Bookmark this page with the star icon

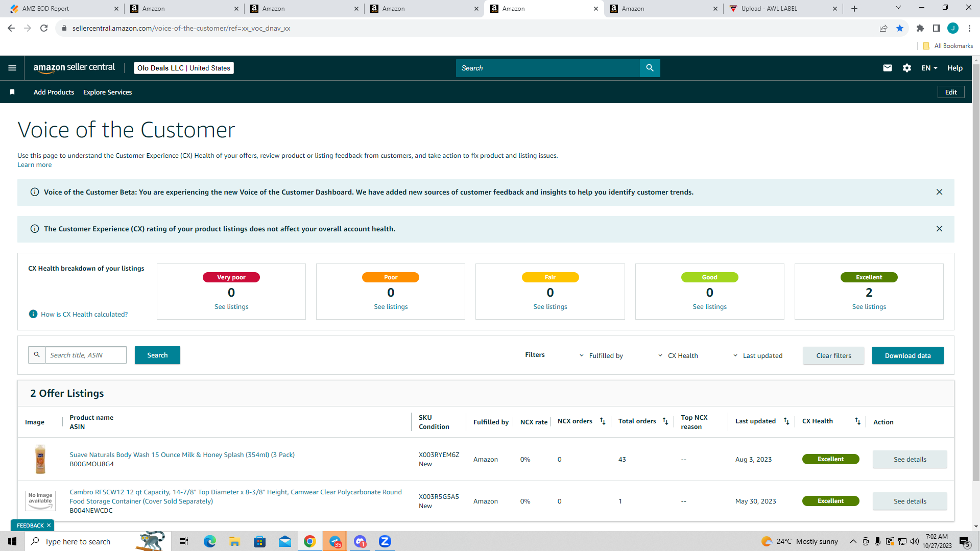(900, 28)
